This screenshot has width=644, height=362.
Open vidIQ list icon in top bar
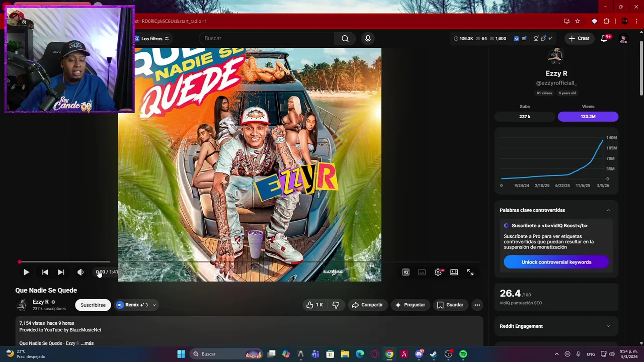point(524,39)
